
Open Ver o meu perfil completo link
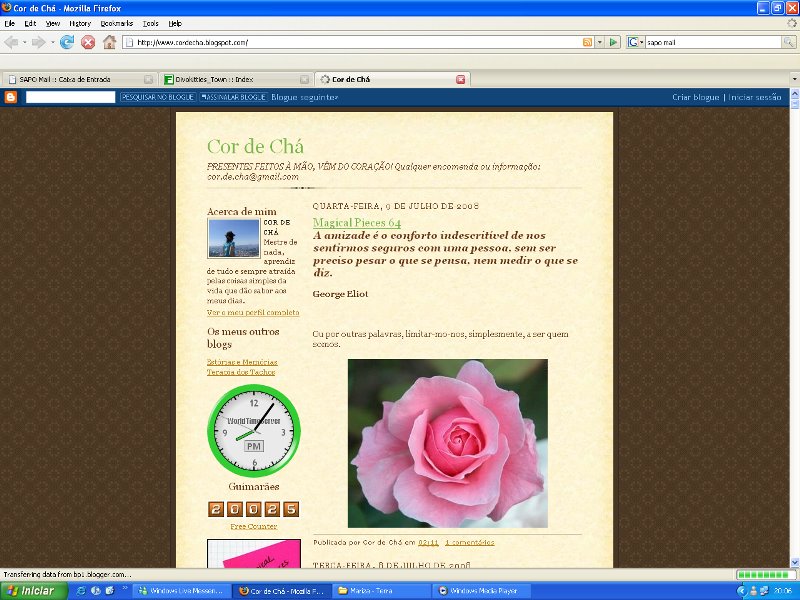pos(253,312)
